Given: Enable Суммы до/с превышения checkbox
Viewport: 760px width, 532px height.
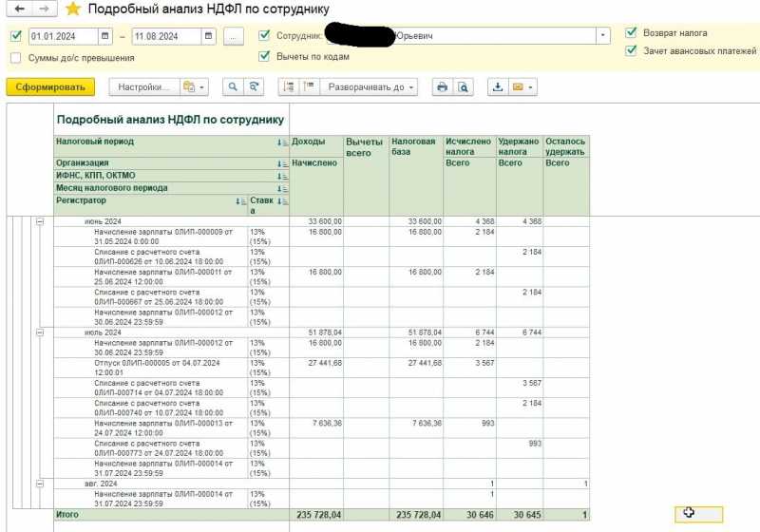Looking at the screenshot, I should point(16,58).
